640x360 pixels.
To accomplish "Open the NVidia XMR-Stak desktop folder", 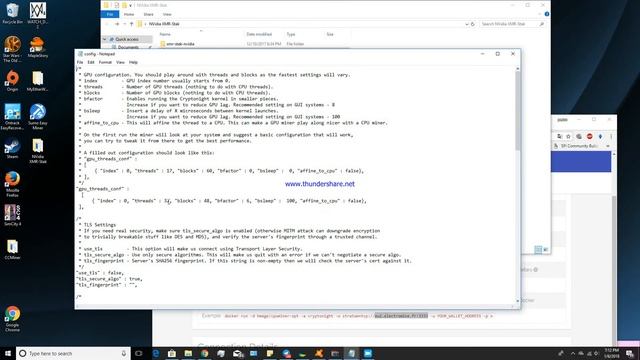I will (x=38, y=151).
